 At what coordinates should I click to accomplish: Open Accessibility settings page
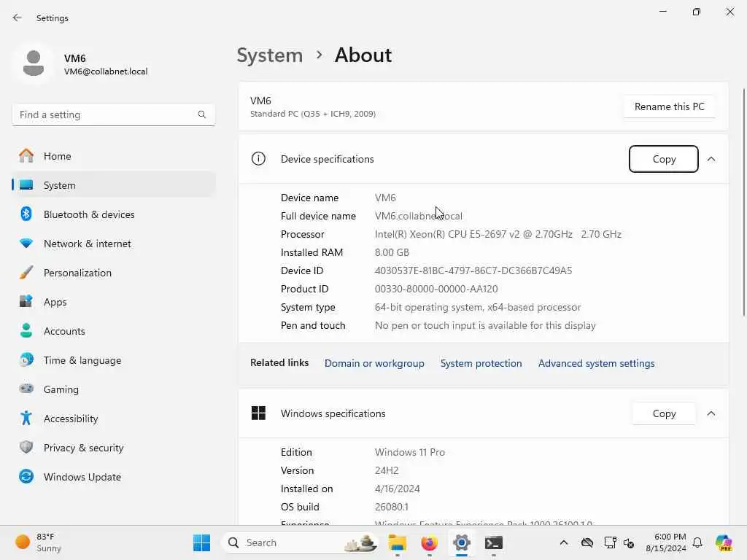click(x=113, y=418)
